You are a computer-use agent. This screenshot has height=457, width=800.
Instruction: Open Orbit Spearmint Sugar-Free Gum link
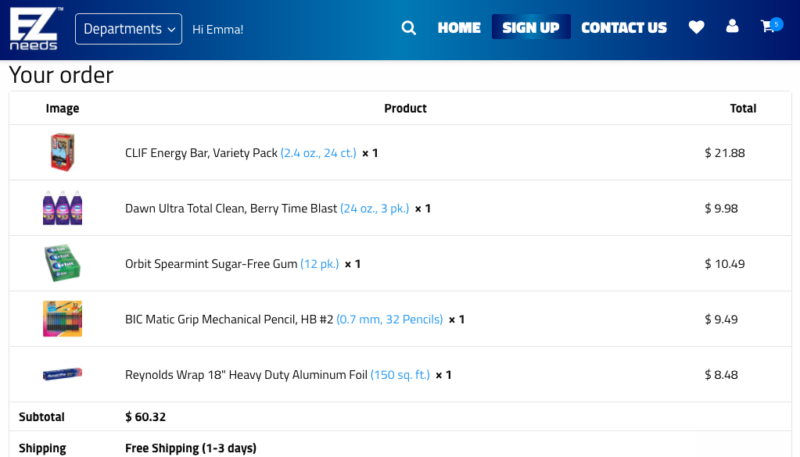click(211, 264)
